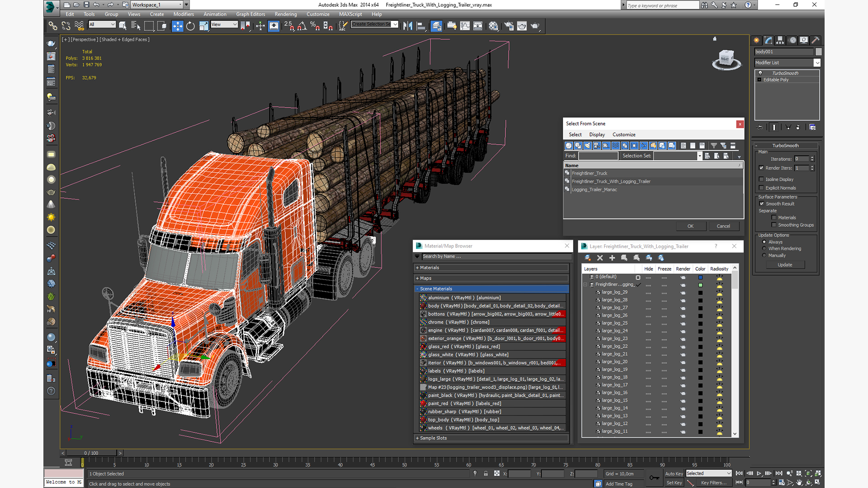868x488 pixels.
Task: Click the ViewCube in the viewport
Action: pyautogui.click(x=726, y=59)
